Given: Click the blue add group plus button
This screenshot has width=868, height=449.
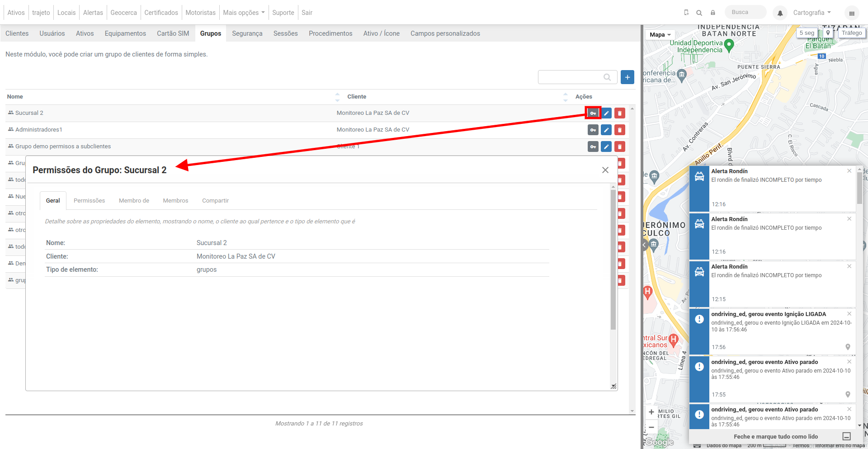Looking at the screenshot, I should [627, 77].
